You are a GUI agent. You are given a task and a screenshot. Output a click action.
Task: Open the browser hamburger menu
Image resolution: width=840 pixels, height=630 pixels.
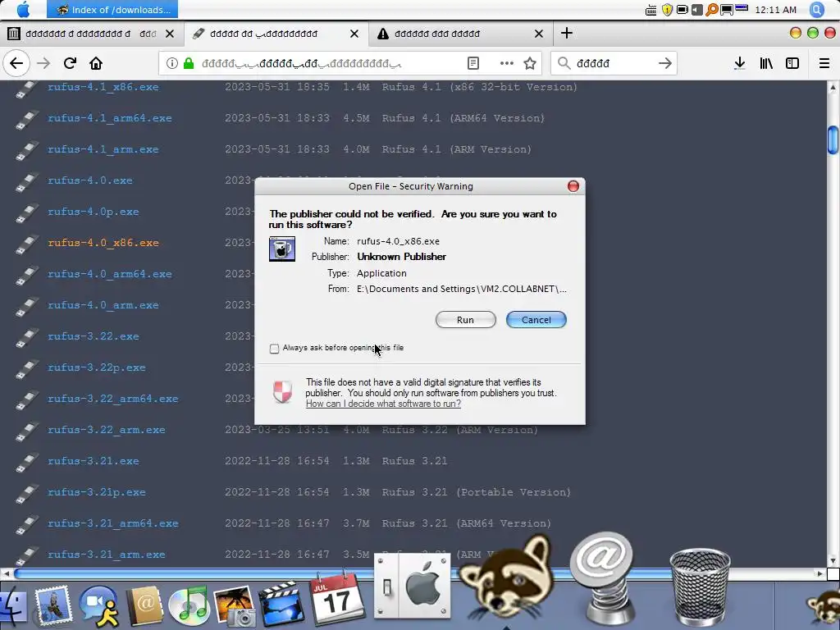point(824,63)
